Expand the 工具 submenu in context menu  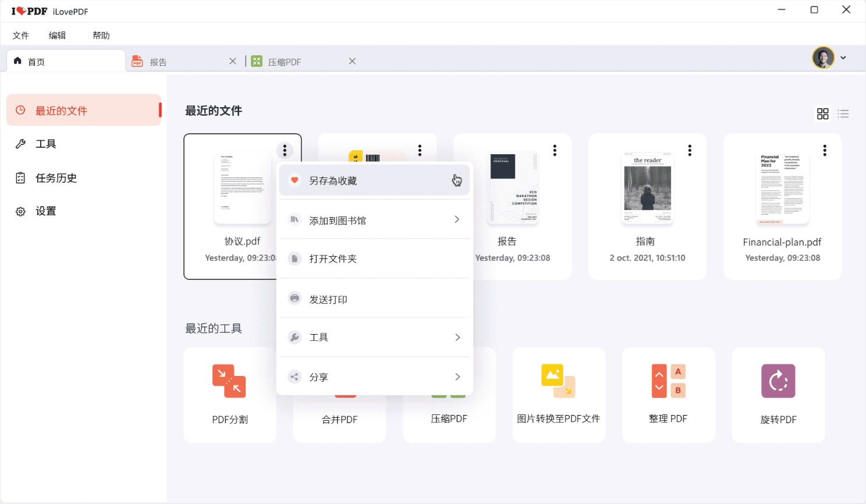(457, 338)
